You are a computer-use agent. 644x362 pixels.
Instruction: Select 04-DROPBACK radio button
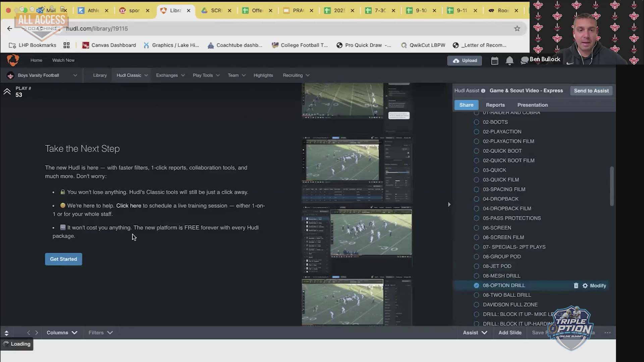coord(476,199)
